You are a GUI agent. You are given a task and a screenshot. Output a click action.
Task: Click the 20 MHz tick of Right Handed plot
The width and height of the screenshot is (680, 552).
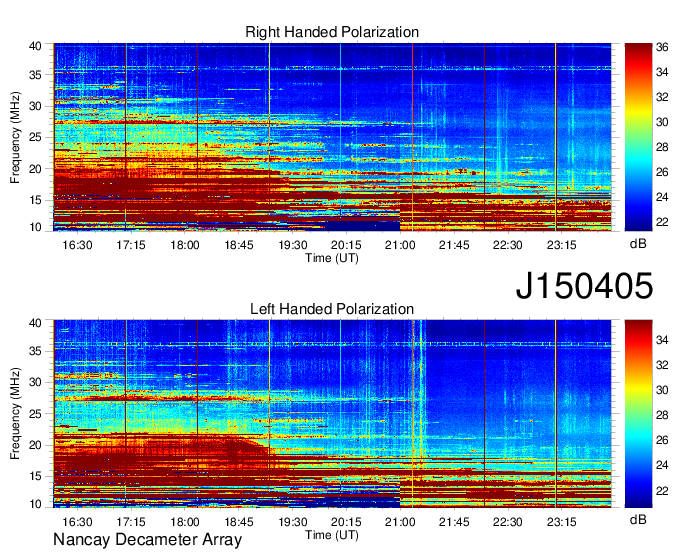tap(35, 169)
